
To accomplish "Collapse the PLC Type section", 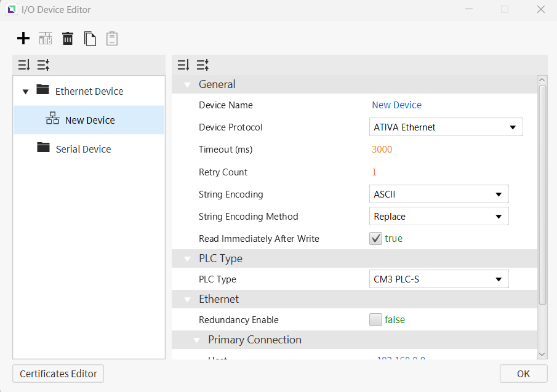I will pyautogui.click(x=187, y=259).
